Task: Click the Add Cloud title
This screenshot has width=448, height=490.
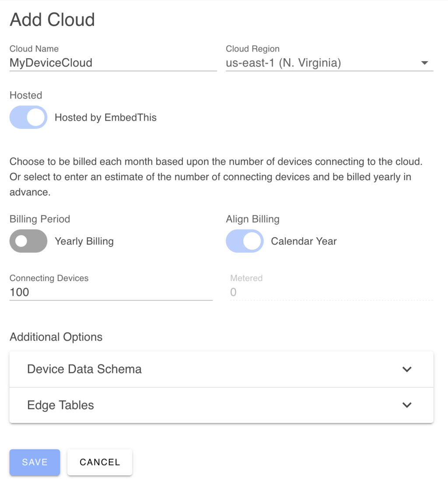Action: pyautogui.click(x=52, y=19)
